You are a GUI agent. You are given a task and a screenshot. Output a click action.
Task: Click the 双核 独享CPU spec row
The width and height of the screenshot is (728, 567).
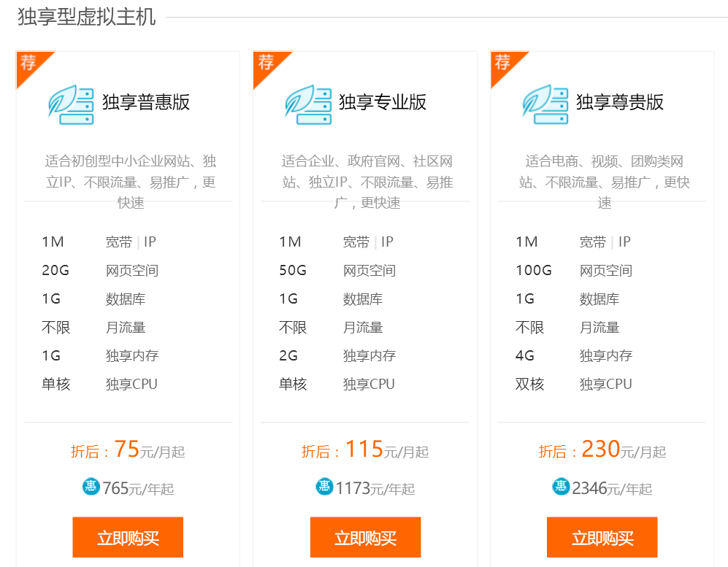coord(574,384)
